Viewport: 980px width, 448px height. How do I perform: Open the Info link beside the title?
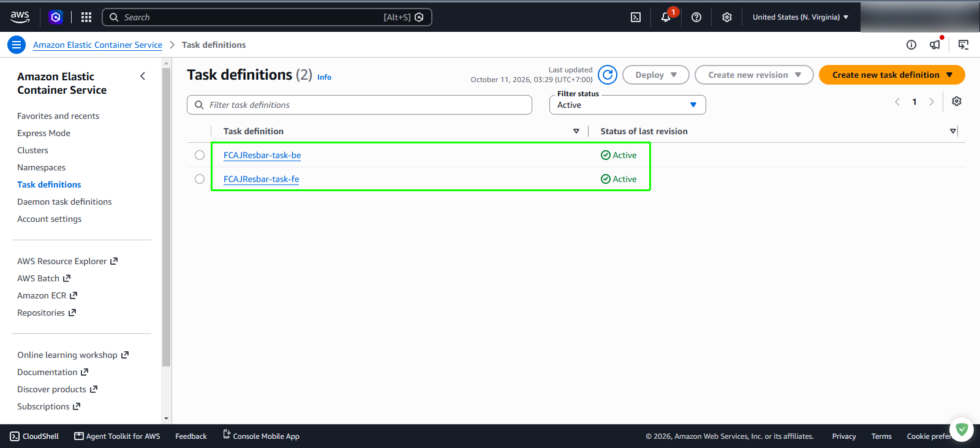(x=324, y=77)
